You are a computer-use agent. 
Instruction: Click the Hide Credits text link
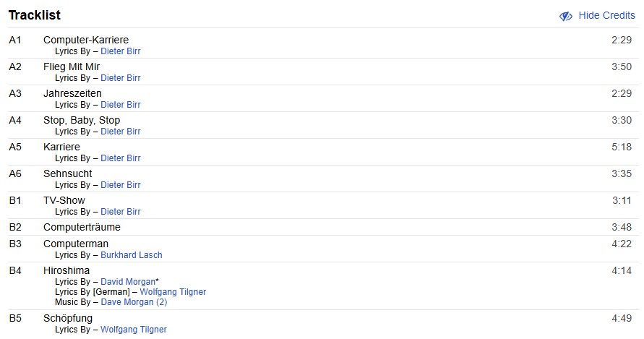pos(606,16)
